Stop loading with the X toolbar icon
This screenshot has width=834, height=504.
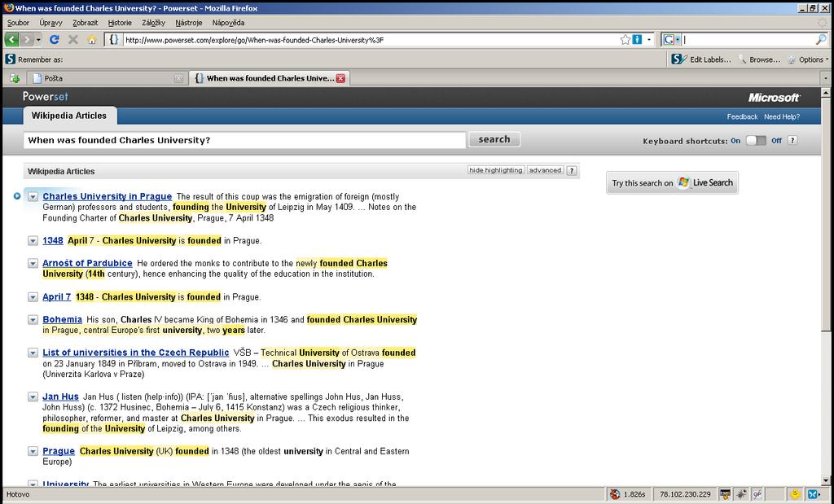pos(73,40)
